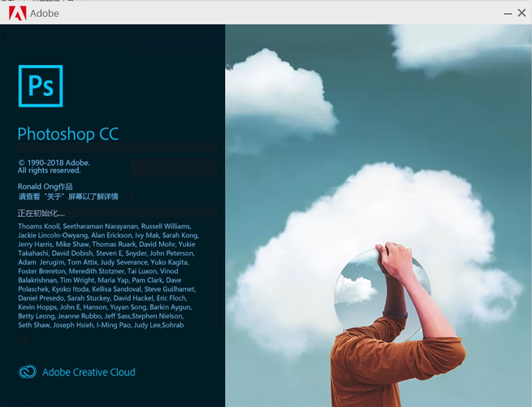The height and width of the screenshot is (407, 532).
Task: Click the credits line starting "Thoams Knoll"
Action: 105,227
